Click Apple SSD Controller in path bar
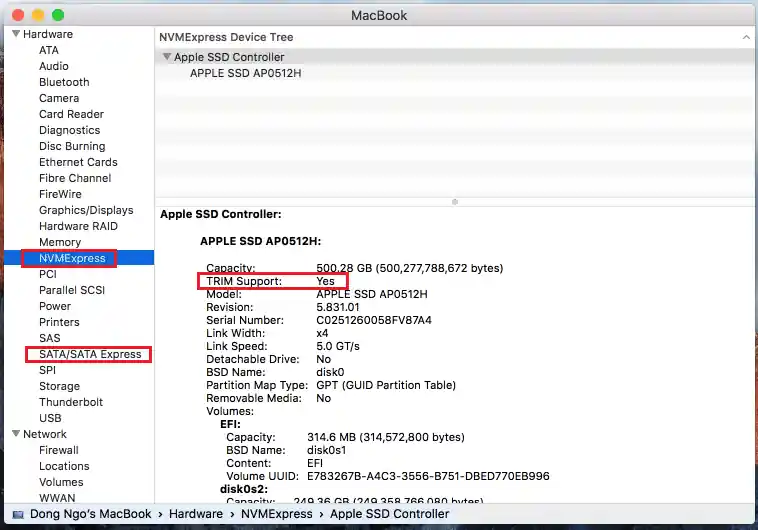 (x=390, y=514)
